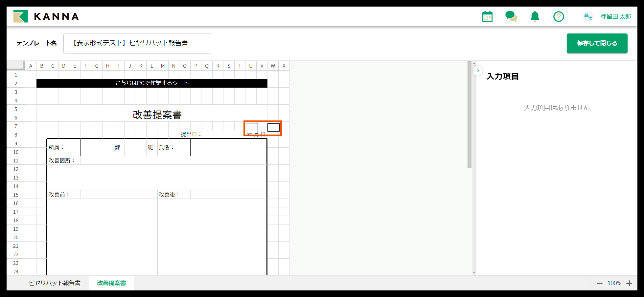The width and height of the screenshot is (644, 297).
Task: Select the 改善提案書 sheet tab
Action: pos(111,283)
